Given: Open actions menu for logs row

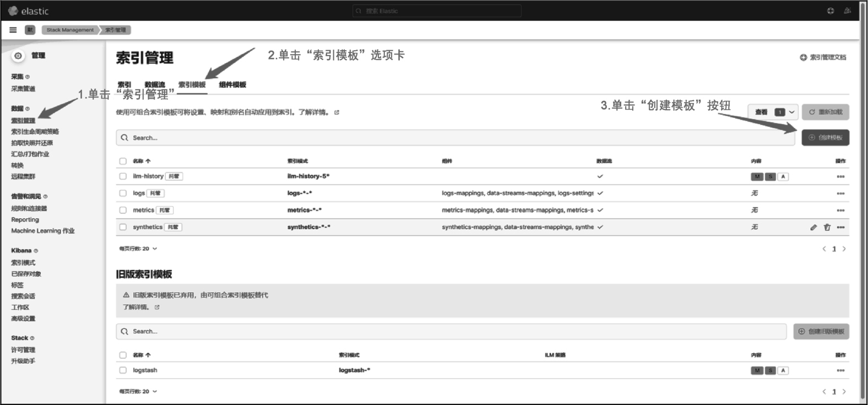Looking at the screenshot, I should click(840, 193).
